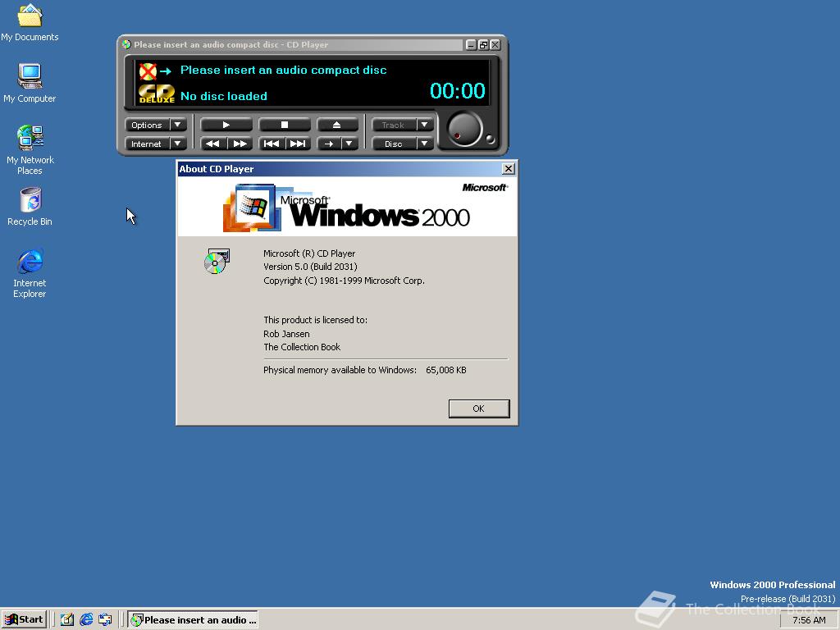
Task: Click the Options button in CD Player
Action: pyautogui.click(x=147, y=125)
